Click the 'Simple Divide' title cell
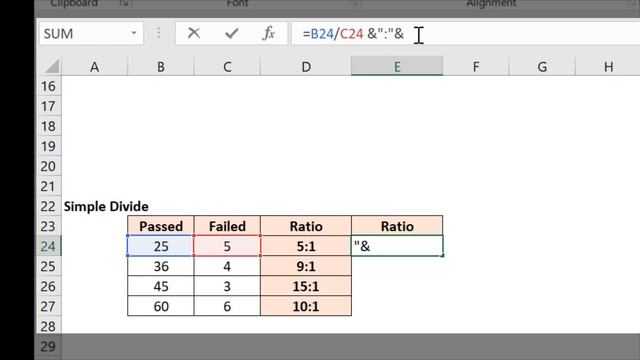640x360 pixels. (106, 206)
